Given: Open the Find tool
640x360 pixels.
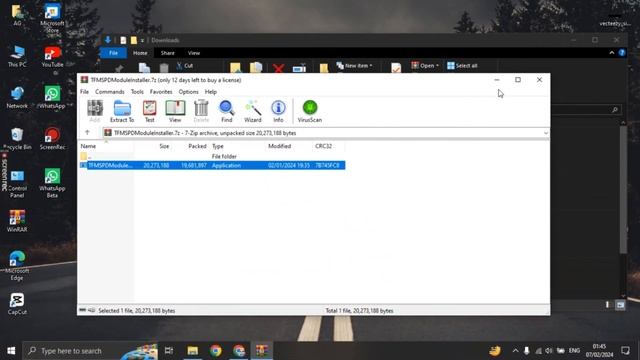Looking at the screenshot, I should (x=227, y=111).
